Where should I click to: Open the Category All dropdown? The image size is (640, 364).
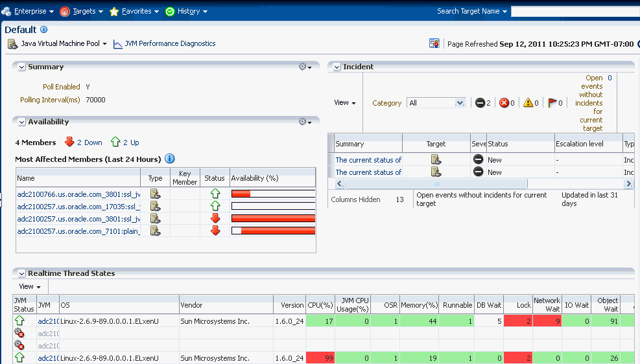click(436, 103)
